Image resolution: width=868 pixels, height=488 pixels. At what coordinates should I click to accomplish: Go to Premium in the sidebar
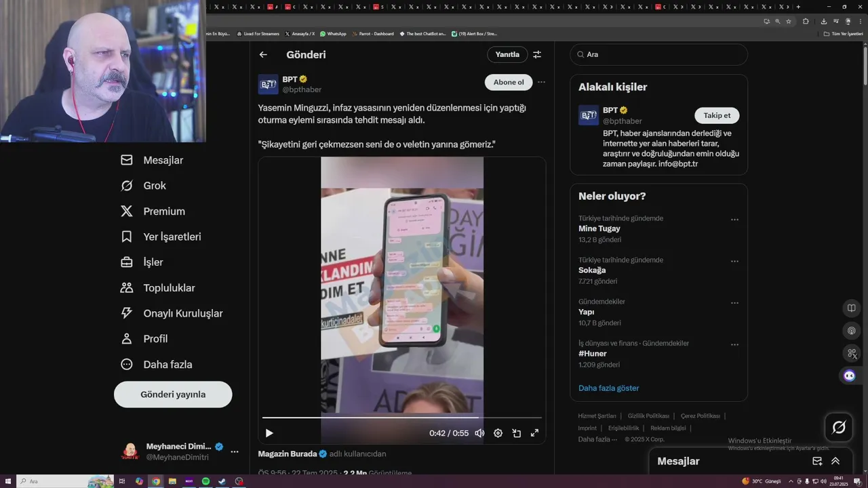point(153,211)
